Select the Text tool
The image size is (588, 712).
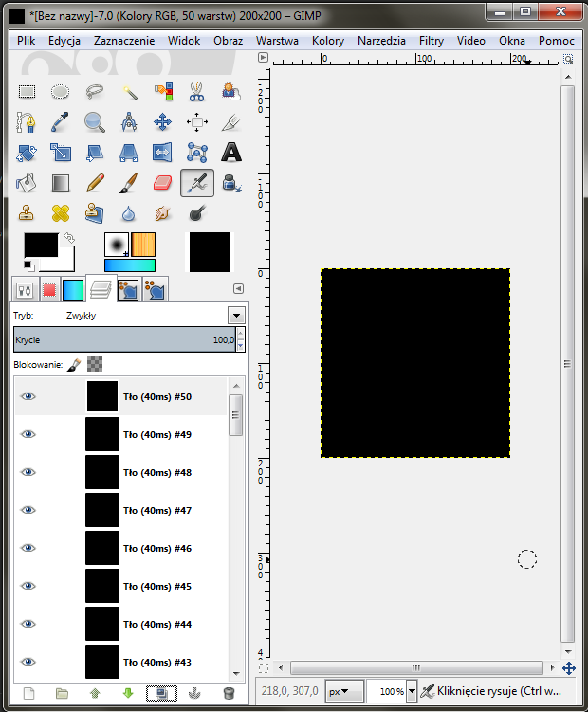(x=230, y=152)
